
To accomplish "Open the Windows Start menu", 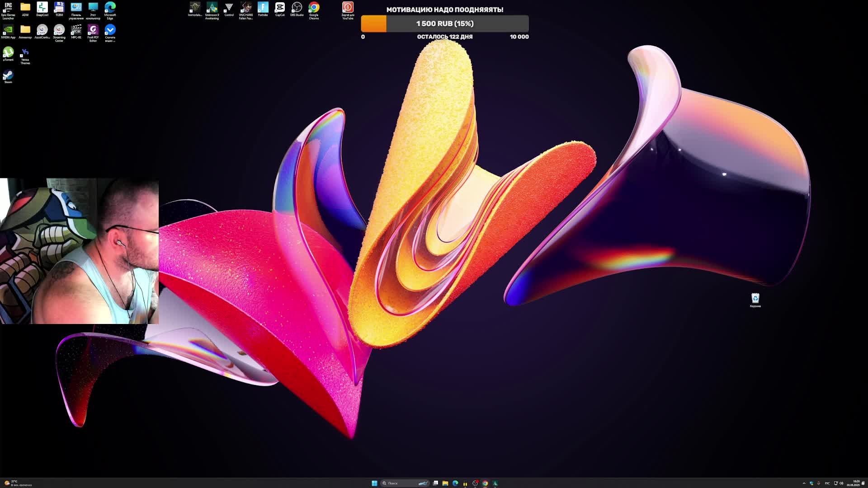I will pyautogui.click(x=374, y=483).
